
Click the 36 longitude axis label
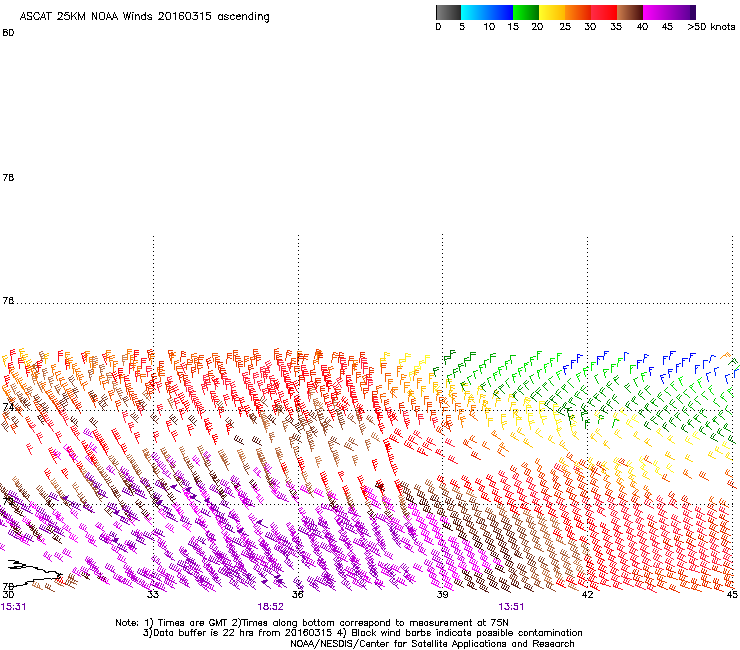tap(297, 594)
